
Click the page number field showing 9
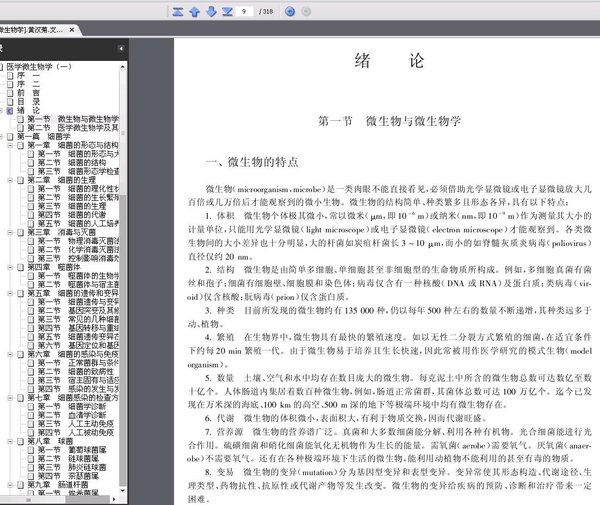pyautogui.click(x=244, y=11)
